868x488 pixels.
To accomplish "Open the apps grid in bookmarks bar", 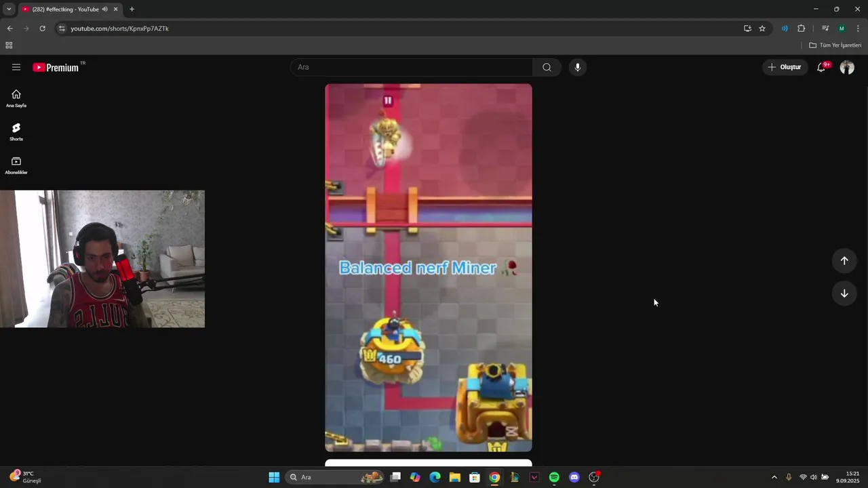I will (9, 45).
